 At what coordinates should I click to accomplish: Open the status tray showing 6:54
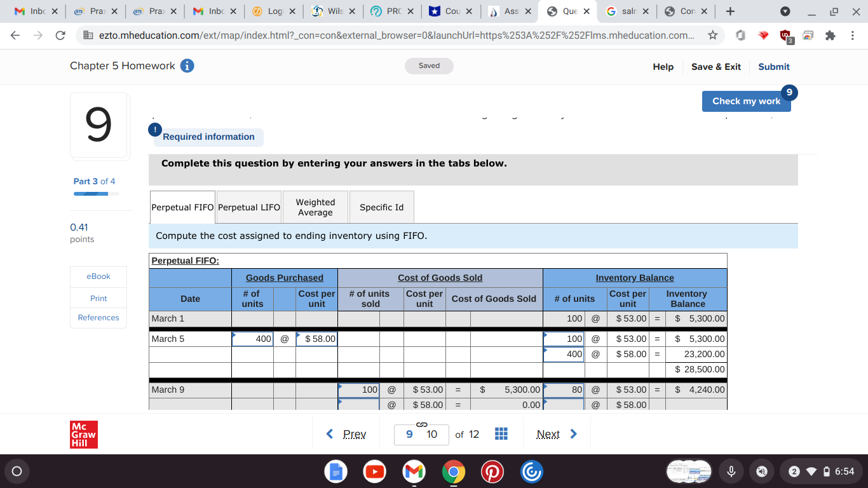click(822, 471)
